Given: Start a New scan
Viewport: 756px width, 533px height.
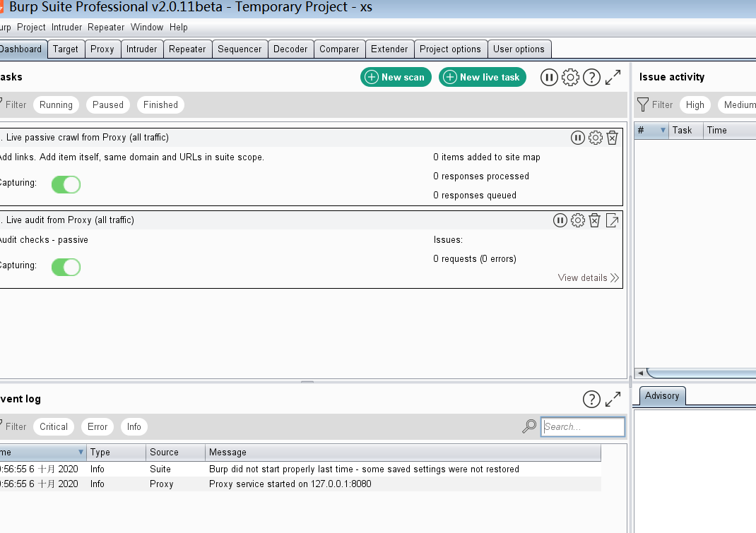Looking at the screenshot, I should [x=396, y=77].
